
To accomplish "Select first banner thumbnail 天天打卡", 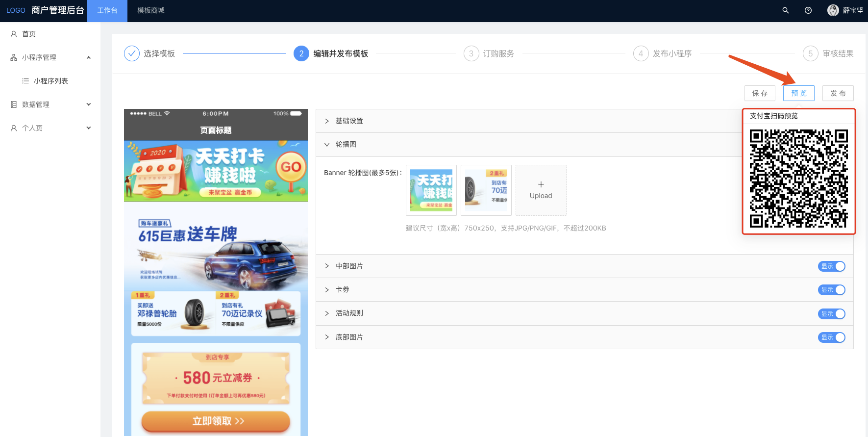I will (431, 190).
